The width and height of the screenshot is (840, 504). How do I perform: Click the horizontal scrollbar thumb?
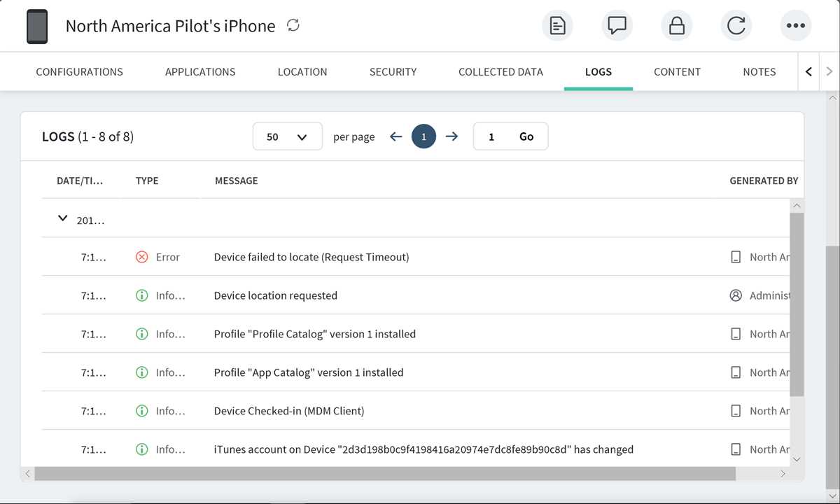[385, 474]
